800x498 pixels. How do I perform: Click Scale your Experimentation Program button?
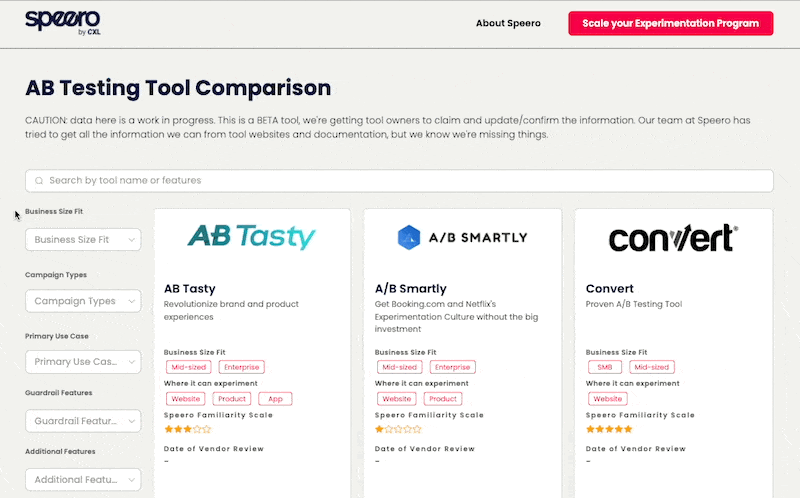670,23
